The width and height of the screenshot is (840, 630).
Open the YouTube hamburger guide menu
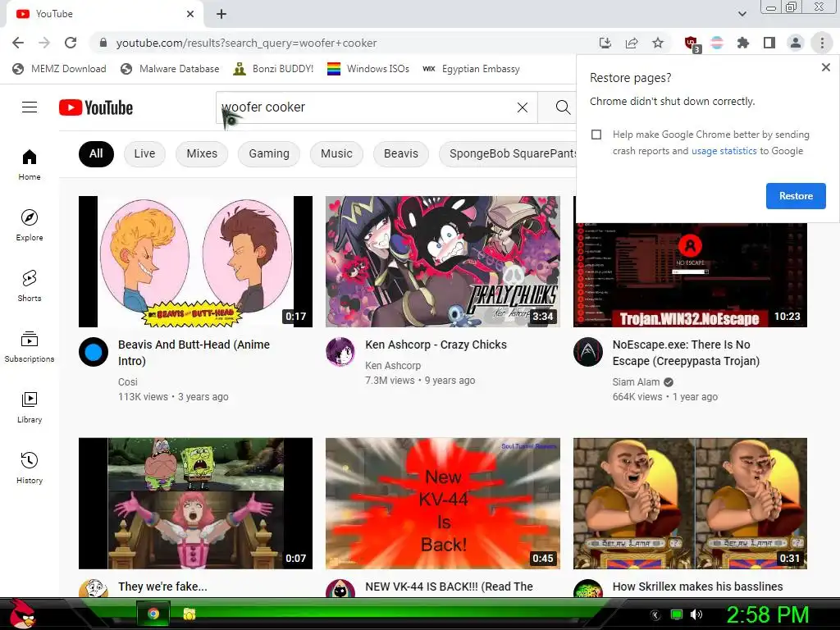pos(30,107)
